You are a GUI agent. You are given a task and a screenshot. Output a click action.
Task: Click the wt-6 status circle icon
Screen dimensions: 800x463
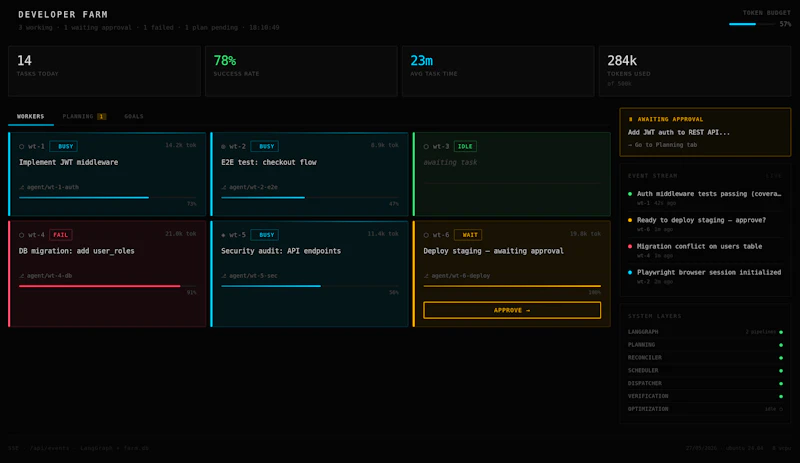click(x=426, y=235)
